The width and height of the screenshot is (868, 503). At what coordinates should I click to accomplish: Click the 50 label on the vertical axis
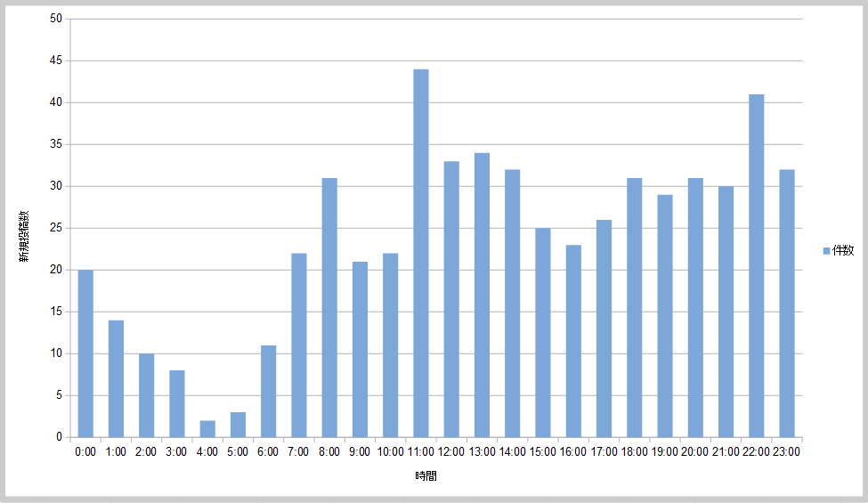coord(55,19)
